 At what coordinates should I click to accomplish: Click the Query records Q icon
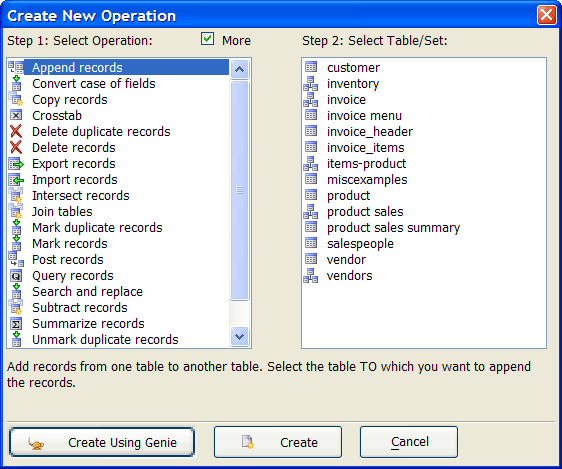click(x=16, y=276)
